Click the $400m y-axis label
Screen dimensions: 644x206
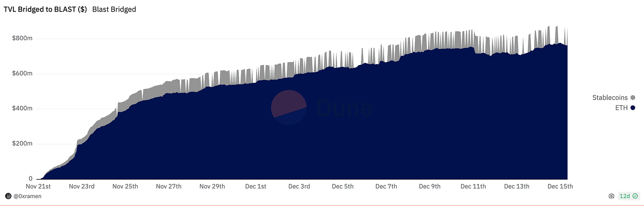22,109
